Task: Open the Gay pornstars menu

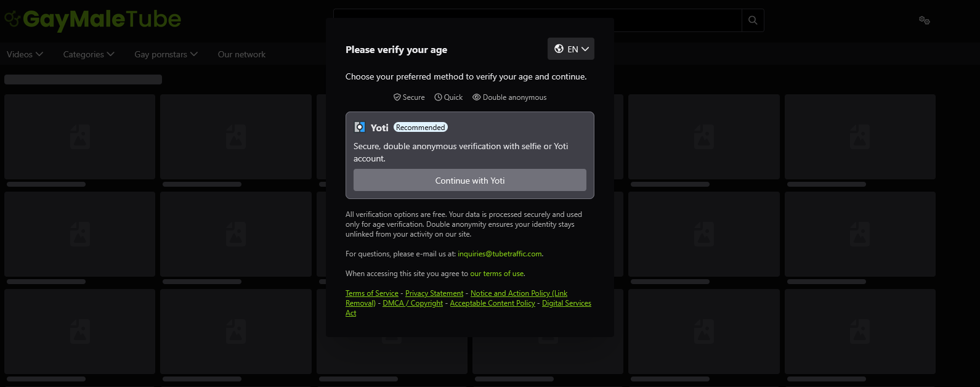Action: (x=166, y=54)
